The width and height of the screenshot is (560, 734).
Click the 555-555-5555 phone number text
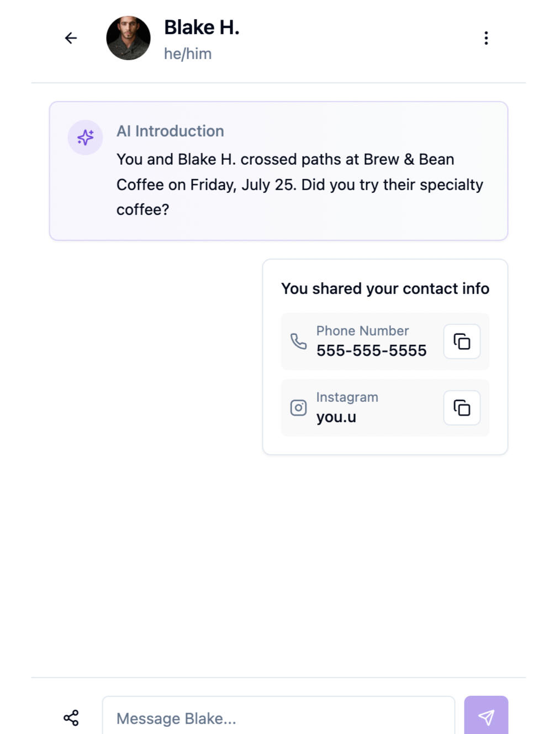(371, 350)
